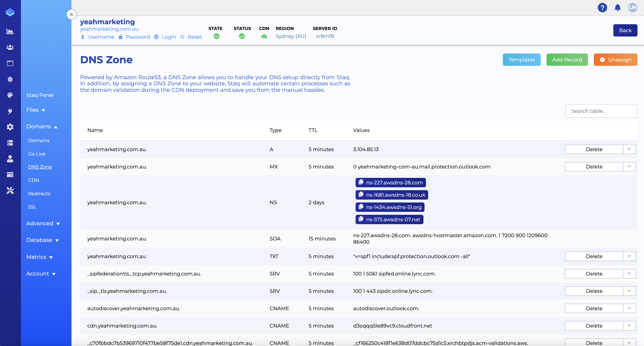Focus the Search table input field
Viewport: 644px width, 346px height.
coord(601,111)
